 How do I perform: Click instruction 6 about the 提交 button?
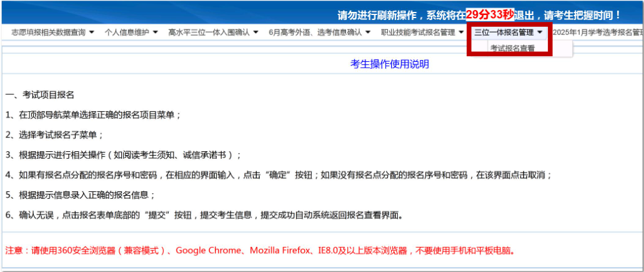204,215
